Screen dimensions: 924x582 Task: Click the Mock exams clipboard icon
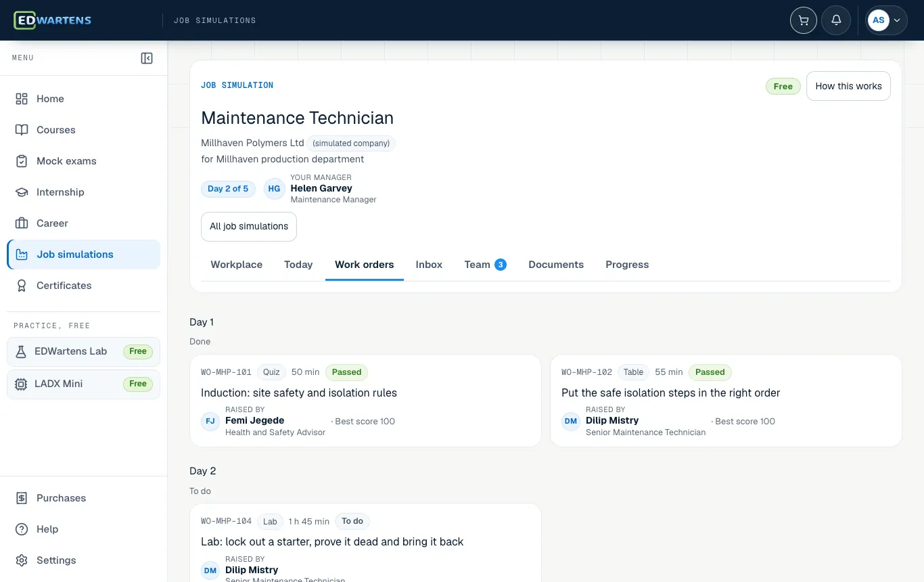coord(22,161)
